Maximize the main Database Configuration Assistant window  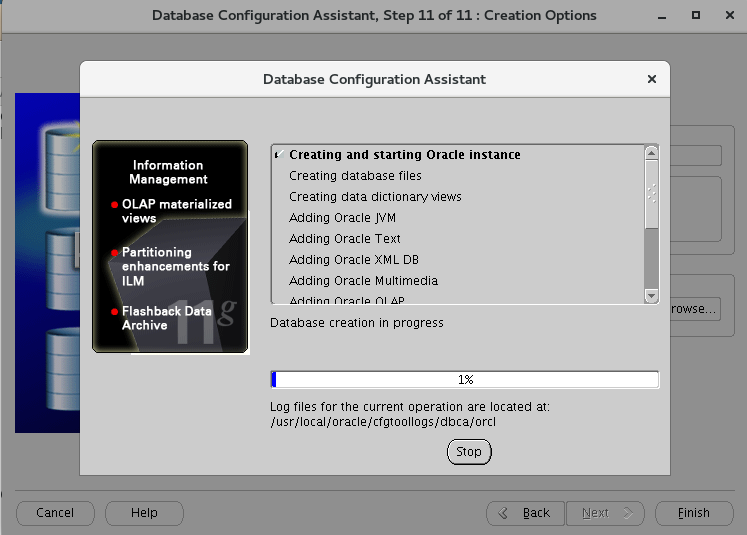(x=696, y=15)
